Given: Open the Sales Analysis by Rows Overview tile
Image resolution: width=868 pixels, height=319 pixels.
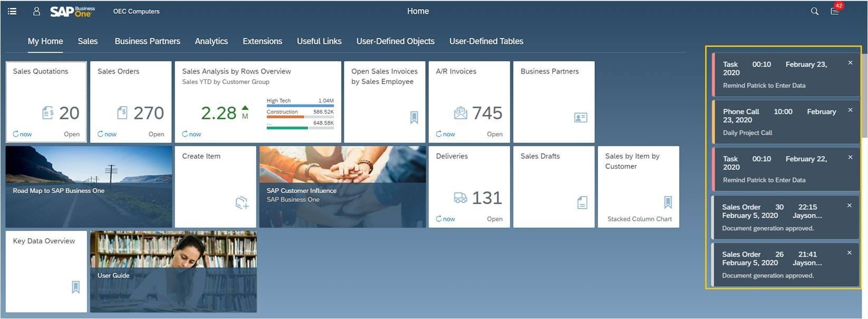Looking at the screenshot, I should point(258,102).
